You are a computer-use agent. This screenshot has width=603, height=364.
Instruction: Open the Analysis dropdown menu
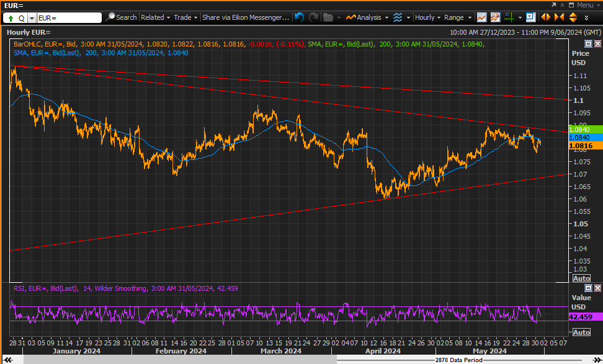(x=367, y=17)
